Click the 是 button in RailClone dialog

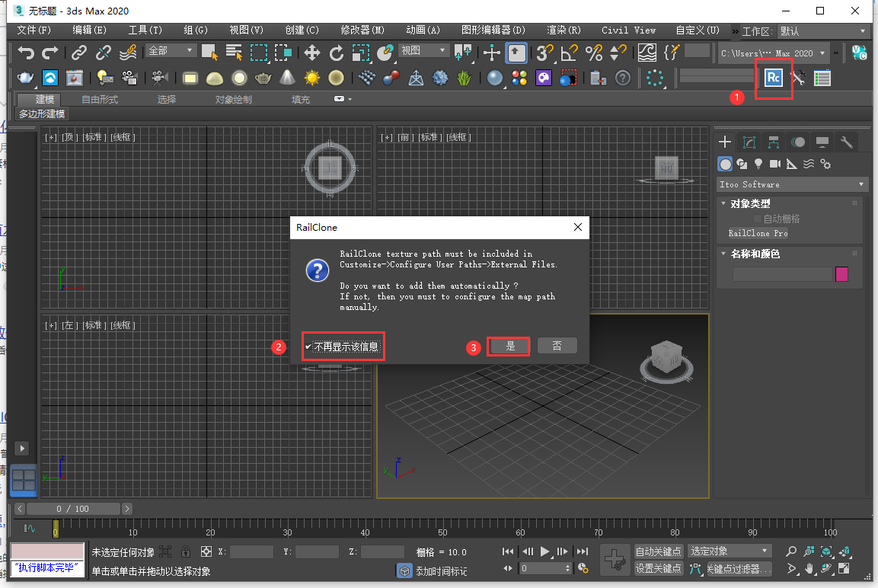(509, 346)
